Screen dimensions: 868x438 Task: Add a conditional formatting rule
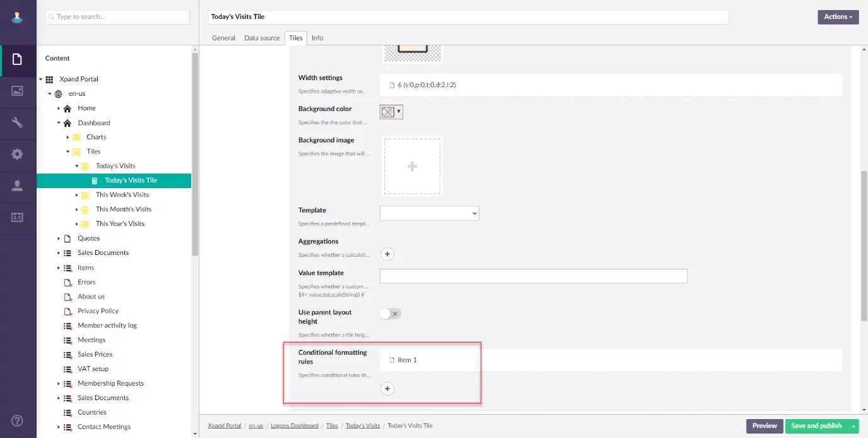point(387,389)
